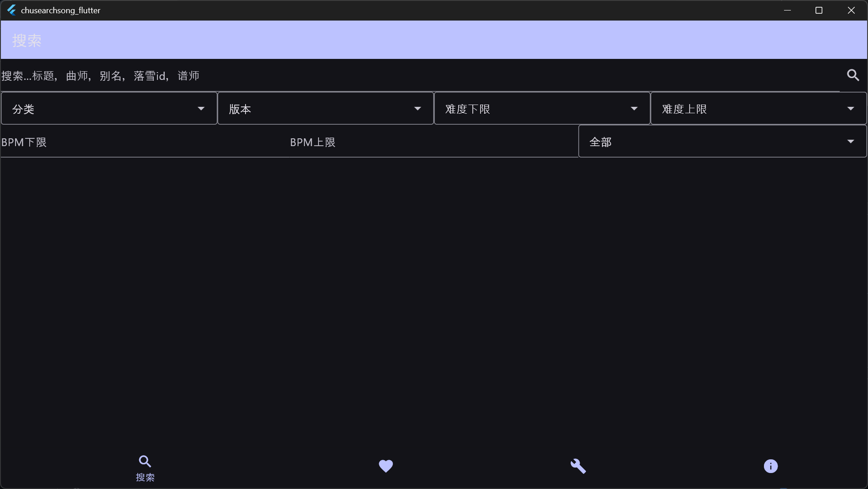Expand the 全部 dropdown
The height and width of the screenshot is (489, 868).
coord(722,142)
